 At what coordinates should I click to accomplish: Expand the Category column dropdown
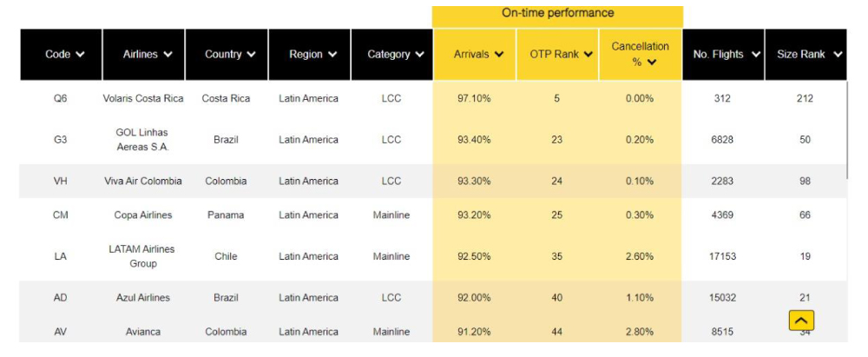420,55
